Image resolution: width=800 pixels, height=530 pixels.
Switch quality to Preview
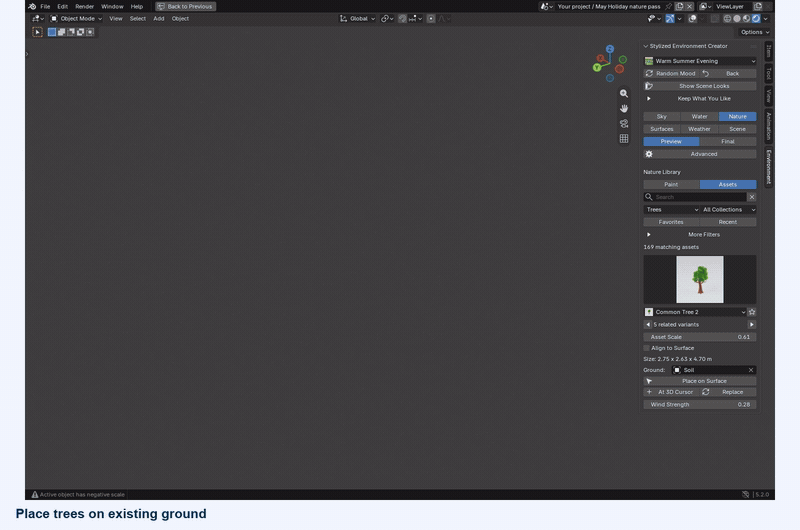pyautogui.click(x=671, y=142)
